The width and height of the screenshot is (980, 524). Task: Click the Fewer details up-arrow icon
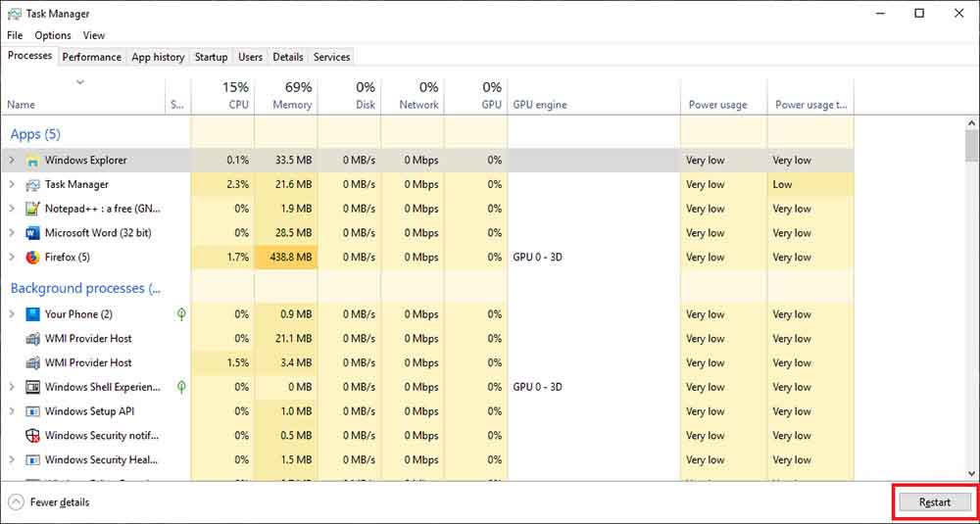(17, 502)
